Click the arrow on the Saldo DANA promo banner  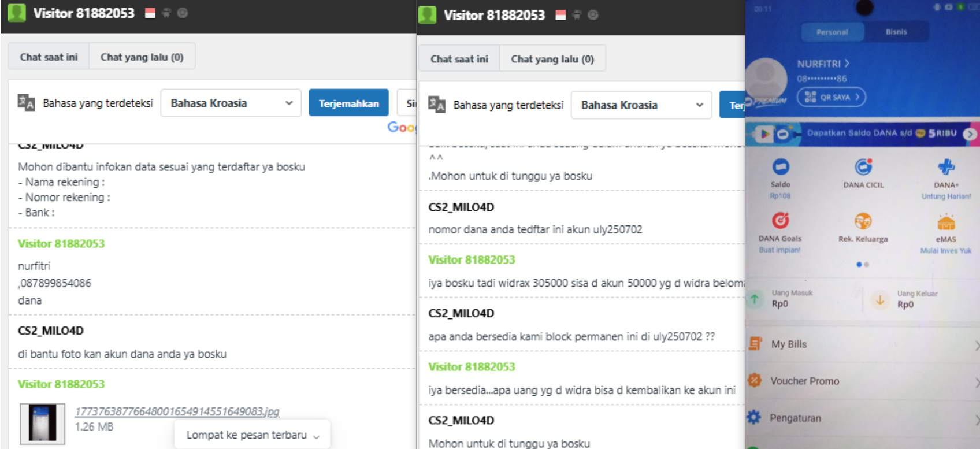point(970,134)
